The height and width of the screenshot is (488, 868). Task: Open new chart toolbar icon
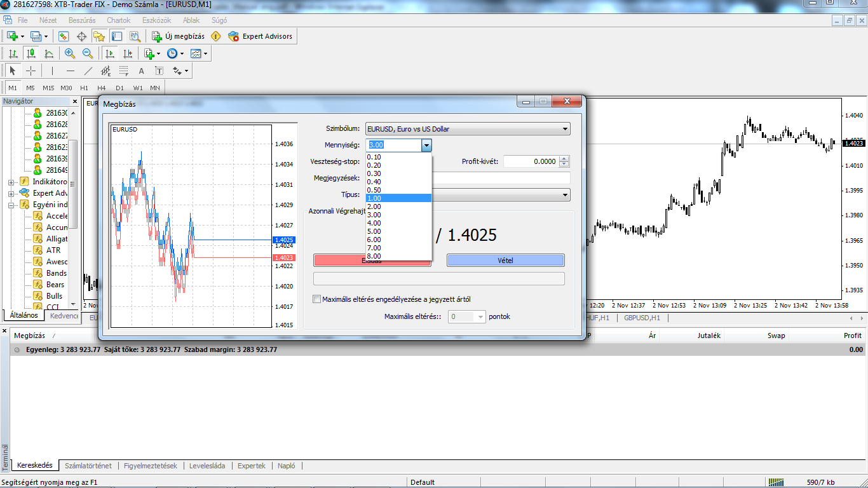click(x=12, y=36)
